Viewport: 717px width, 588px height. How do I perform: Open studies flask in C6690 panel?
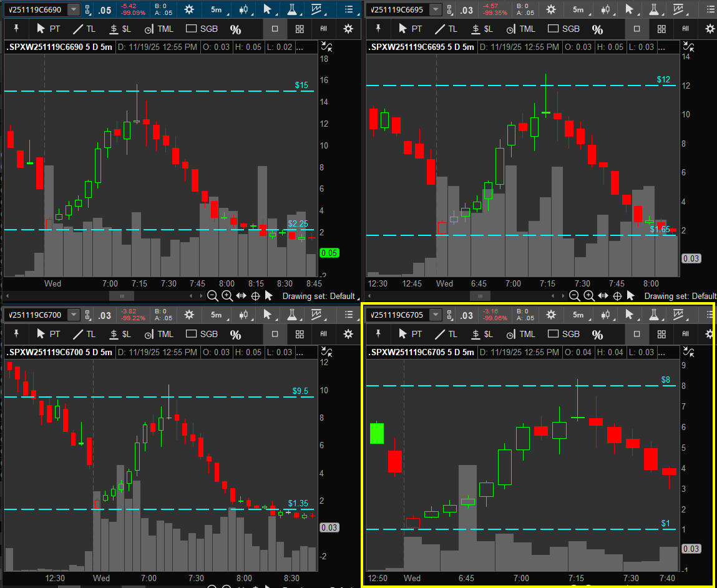(x=292, y=9)
